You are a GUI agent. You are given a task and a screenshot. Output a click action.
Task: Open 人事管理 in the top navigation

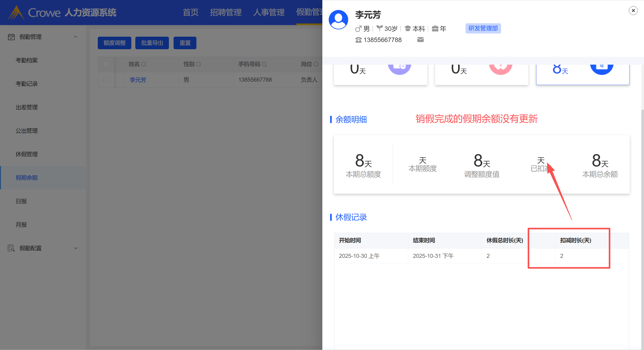click(x=269, y=12)
